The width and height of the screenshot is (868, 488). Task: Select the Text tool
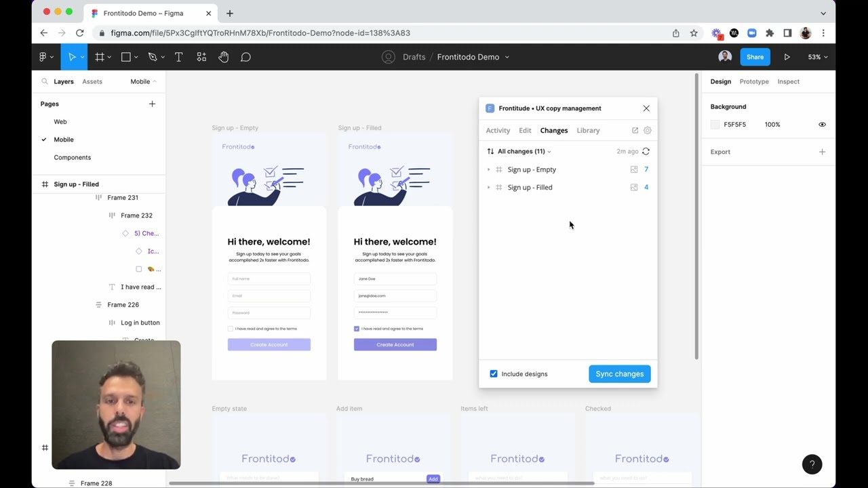[178, 57]
